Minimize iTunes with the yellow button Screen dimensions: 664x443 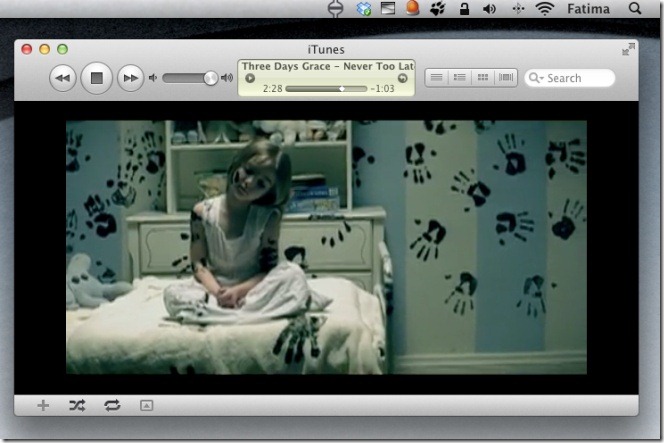coord(44,49)
